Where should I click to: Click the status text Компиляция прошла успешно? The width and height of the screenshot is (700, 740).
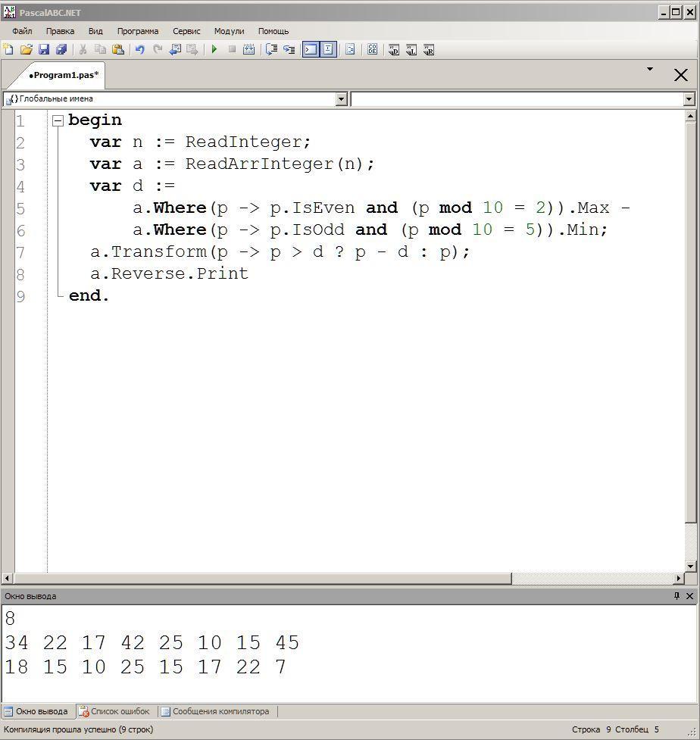[x=78, y=729]
